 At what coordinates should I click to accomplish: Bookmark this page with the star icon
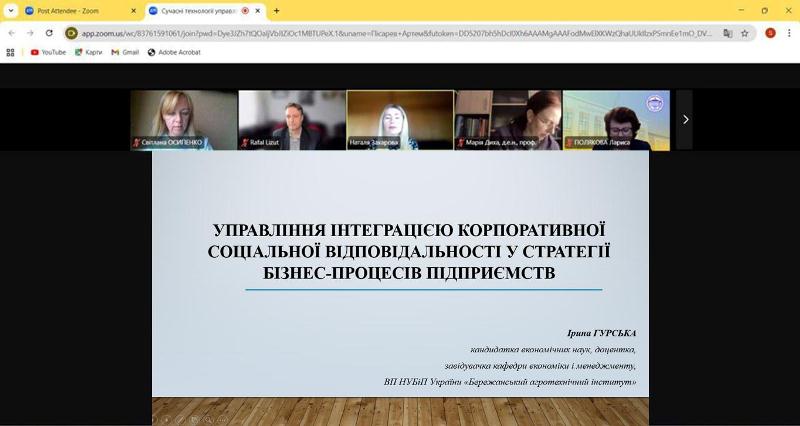pos(745,33)
